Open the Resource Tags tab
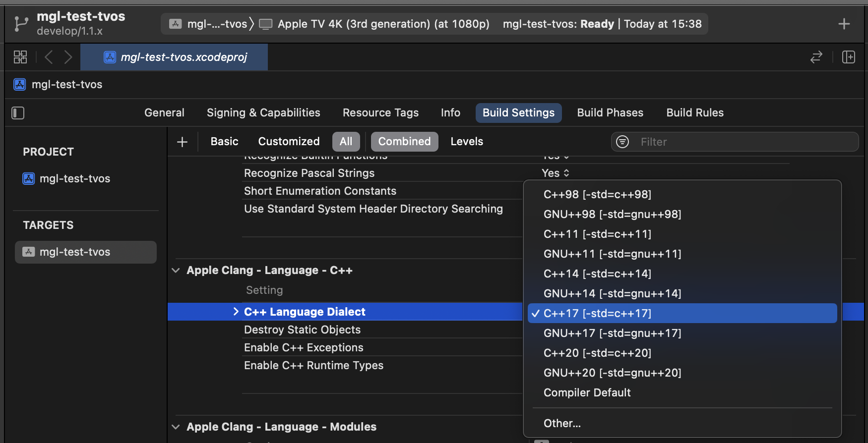 click(x=380, y=113)
